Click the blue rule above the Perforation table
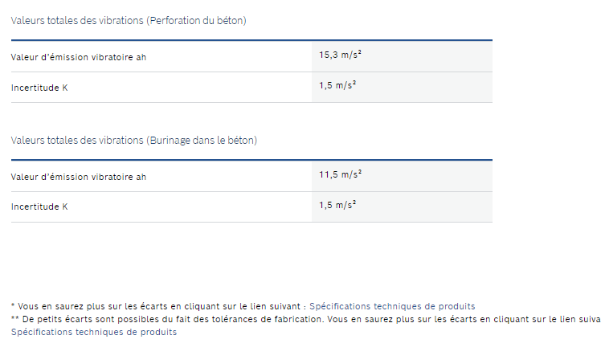 [x=251, y=40]
